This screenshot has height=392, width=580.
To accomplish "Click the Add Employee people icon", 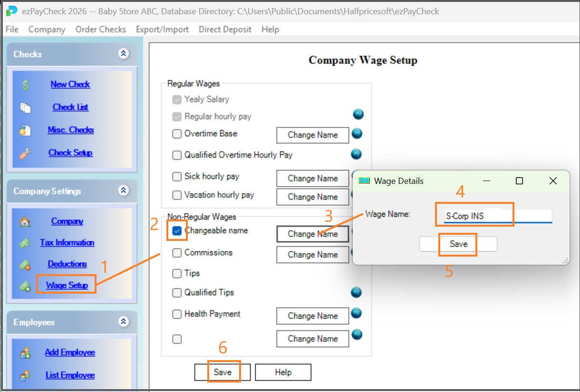I will [x=25, y=353].
